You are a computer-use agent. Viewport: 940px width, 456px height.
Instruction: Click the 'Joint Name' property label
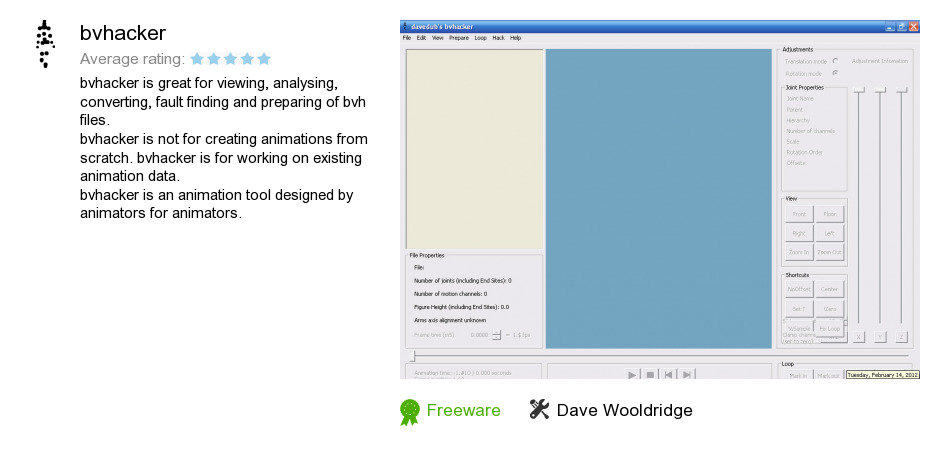[800, 98]
